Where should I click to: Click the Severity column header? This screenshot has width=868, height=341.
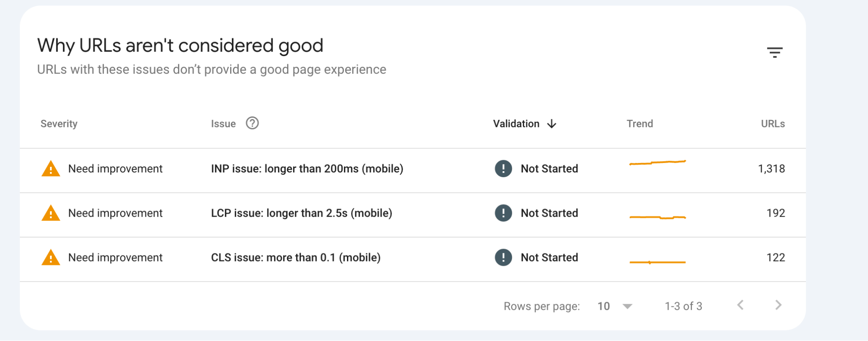(59, 124)
